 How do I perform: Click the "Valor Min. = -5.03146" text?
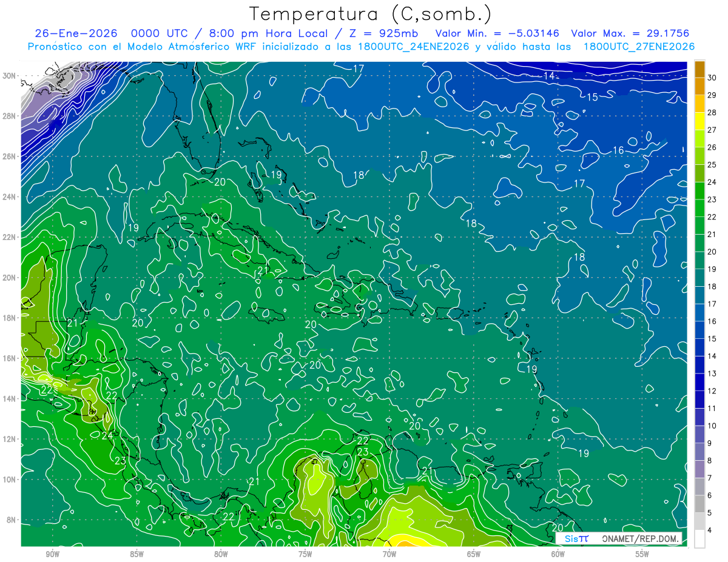(497, 33)
